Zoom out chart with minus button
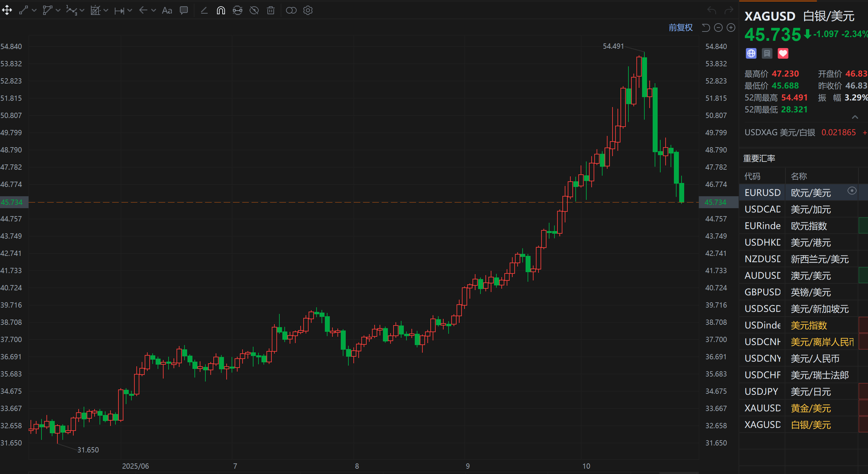 click(x=718, y=28)
